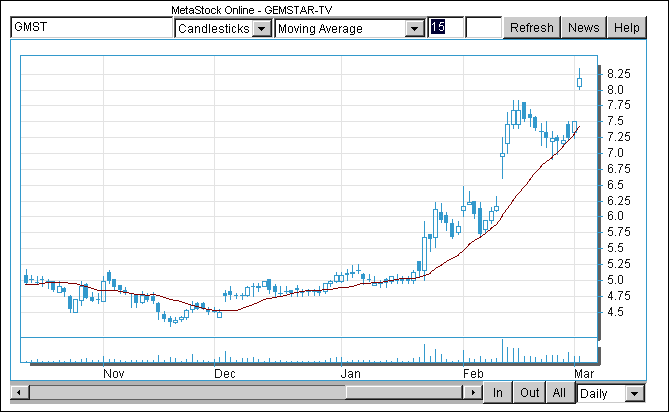The height and width of the screenshot is (412, 669).
Task: Open the Daily interval dropdown
Action: pos(610,393)
